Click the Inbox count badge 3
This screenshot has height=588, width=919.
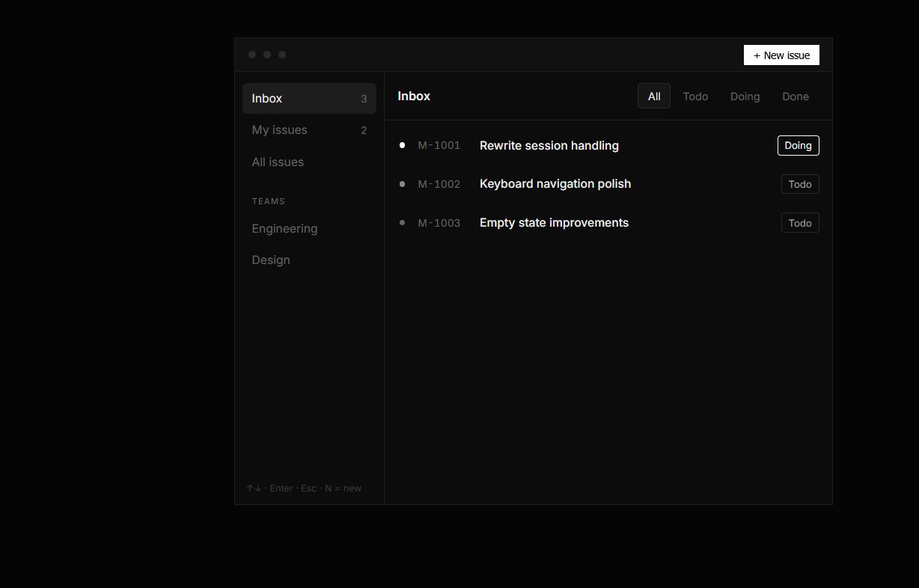tap(364, 99)
